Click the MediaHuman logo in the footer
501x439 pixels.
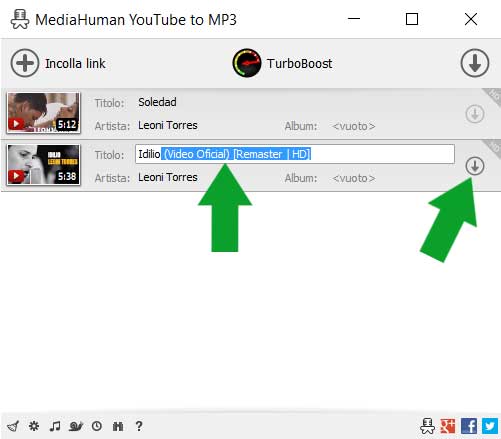(427, 426)
